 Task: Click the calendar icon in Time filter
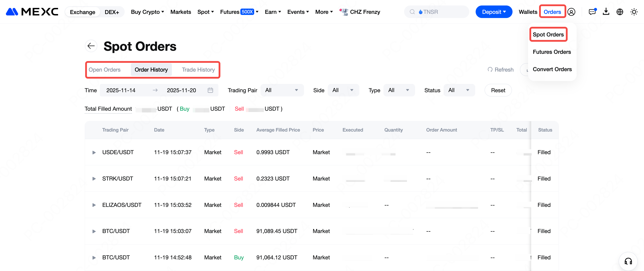pos(210,90)
